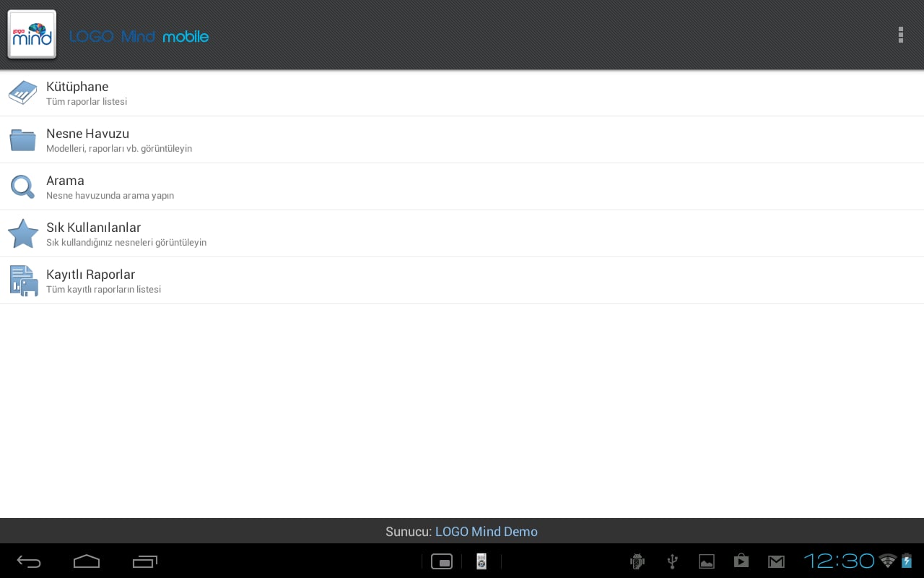Tap the small device icon next to the capture icon
This screenshot has height=578, width=924.
coord(481,561)
